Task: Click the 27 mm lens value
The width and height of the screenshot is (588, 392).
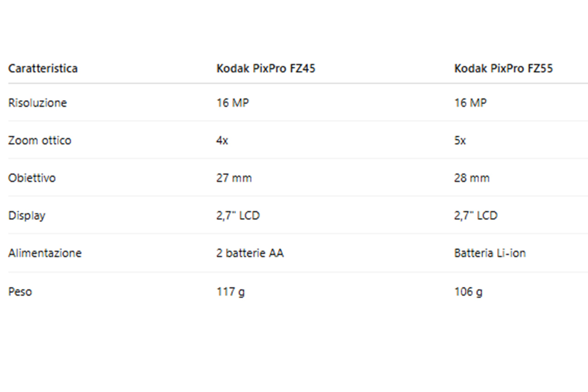Action: 234,178
